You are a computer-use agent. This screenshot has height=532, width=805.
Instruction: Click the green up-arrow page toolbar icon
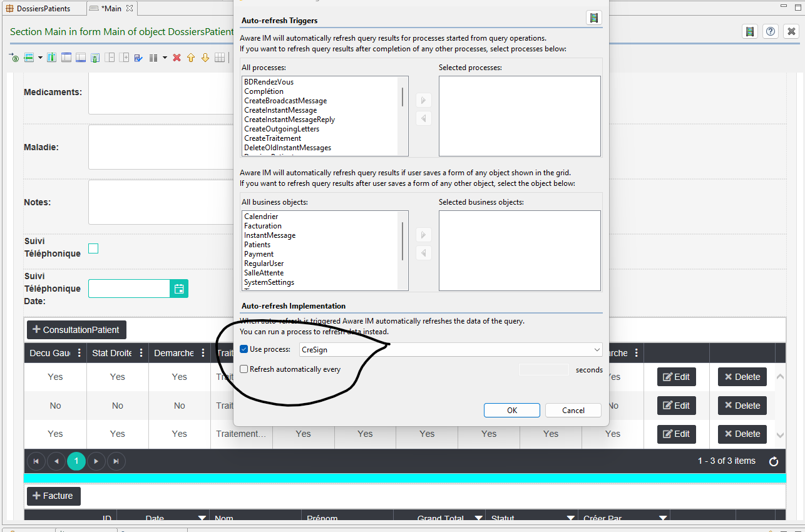click(x=95, y=58)
